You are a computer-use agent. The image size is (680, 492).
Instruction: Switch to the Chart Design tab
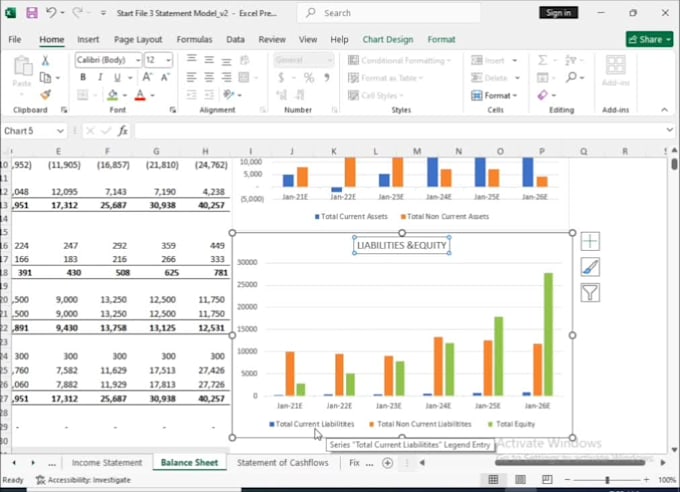(x=388, y=39)
